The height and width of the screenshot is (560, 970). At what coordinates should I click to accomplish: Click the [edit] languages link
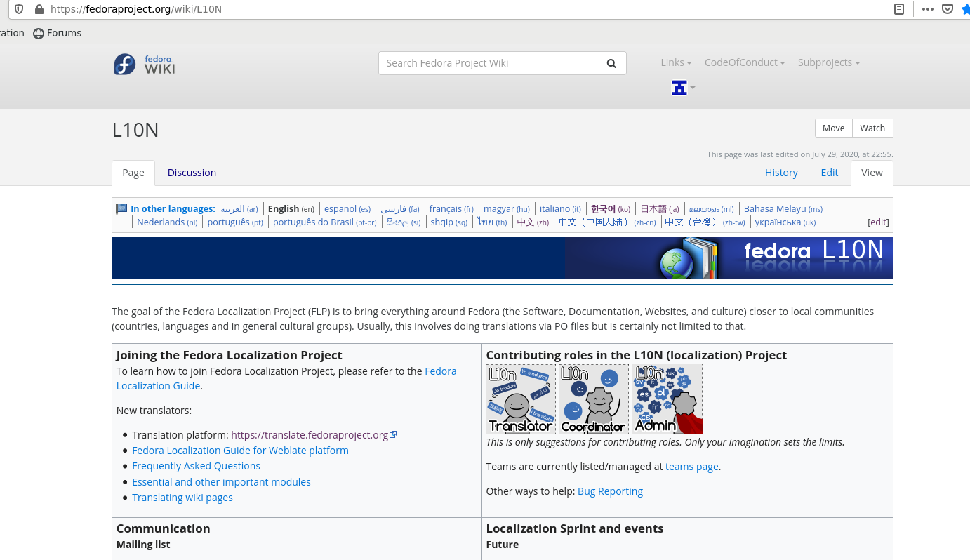[x=878, y=222]
